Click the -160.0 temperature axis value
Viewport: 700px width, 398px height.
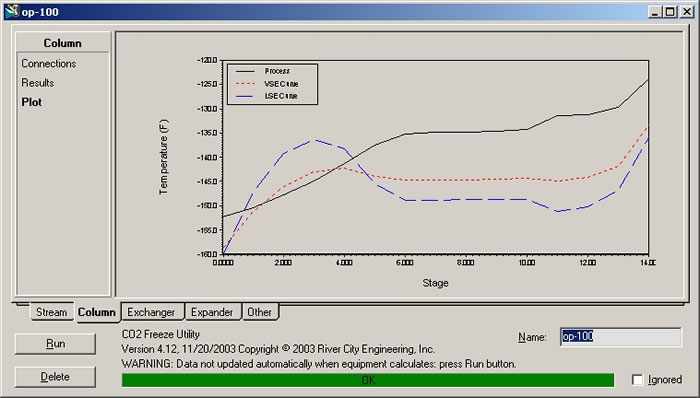pos(207,254)
